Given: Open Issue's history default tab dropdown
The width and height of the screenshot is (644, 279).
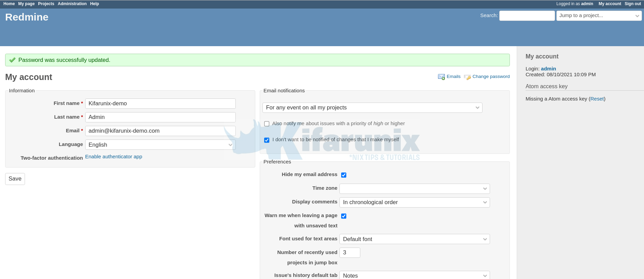Looking at the screenshot, I should (x=415, y=275).
